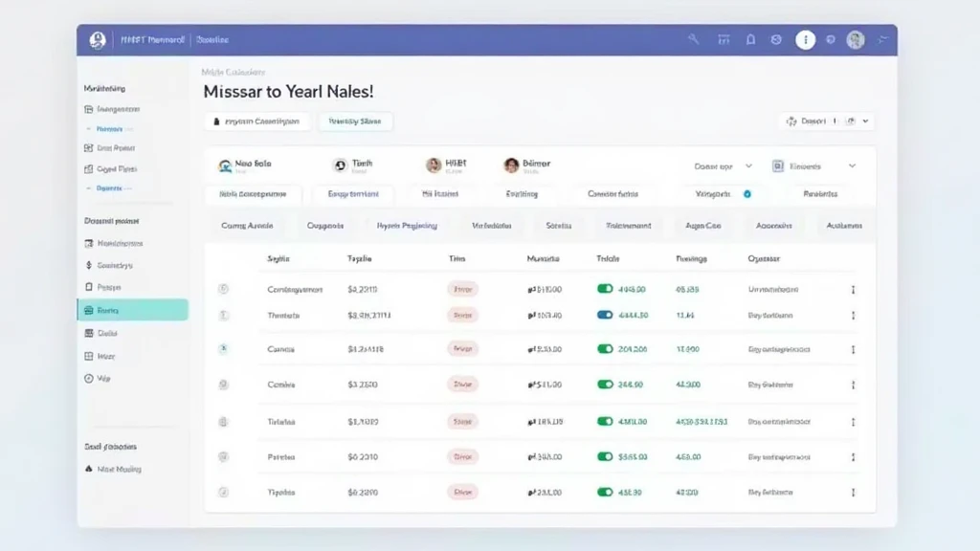Toggle the blue dot indicator in upper tab row
The width and height of the screenshot is (980, 551).
click(x=746, y=194)
